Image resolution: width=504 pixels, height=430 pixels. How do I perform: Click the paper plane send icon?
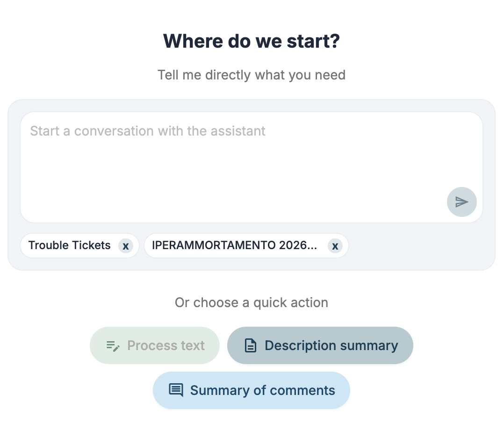(x=461, y=202)
